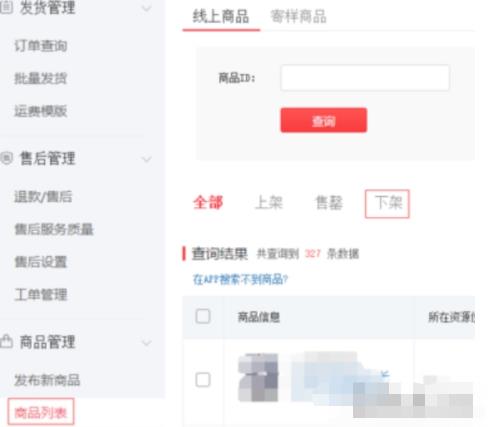Click the blurred product thumbnail image
The height and width of the screenshot is (427, 488).
[x=258, y=377]
